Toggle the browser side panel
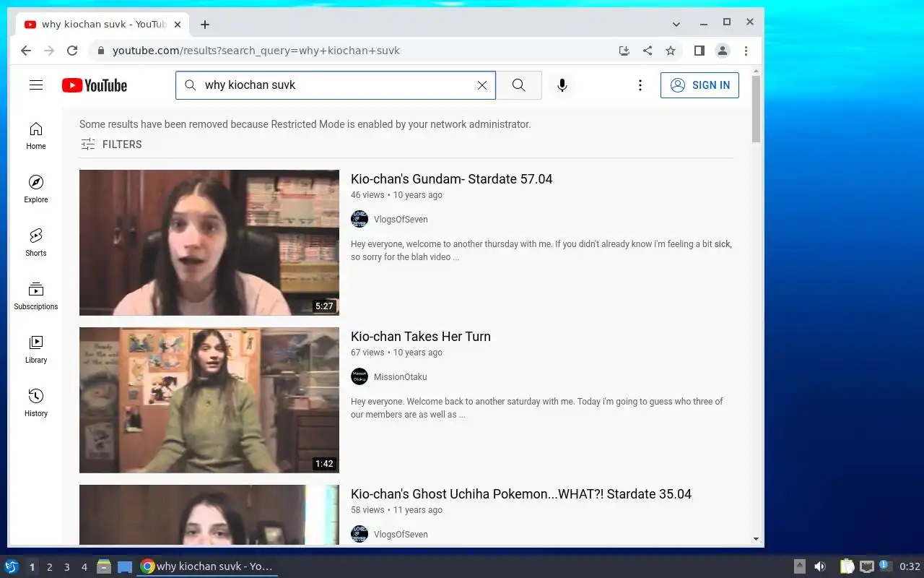Screen dimensions: 924x578 pos(699,51)
